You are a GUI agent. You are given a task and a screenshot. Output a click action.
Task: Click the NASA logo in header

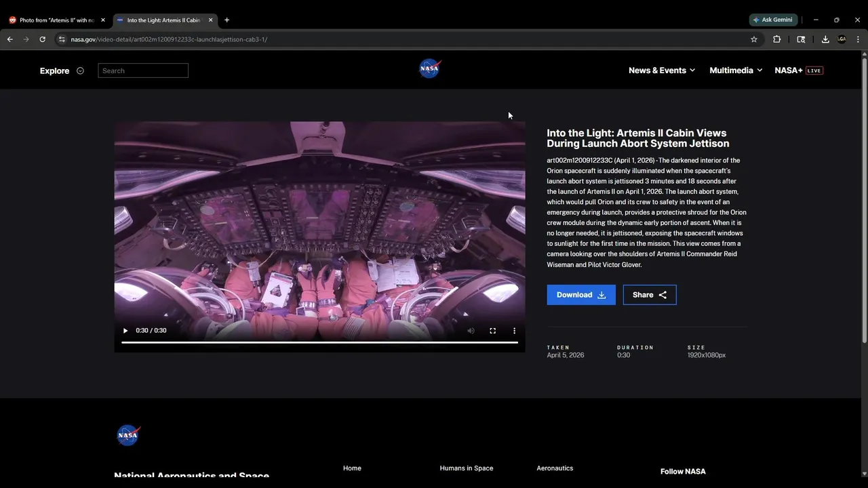[x=430, y=68]
